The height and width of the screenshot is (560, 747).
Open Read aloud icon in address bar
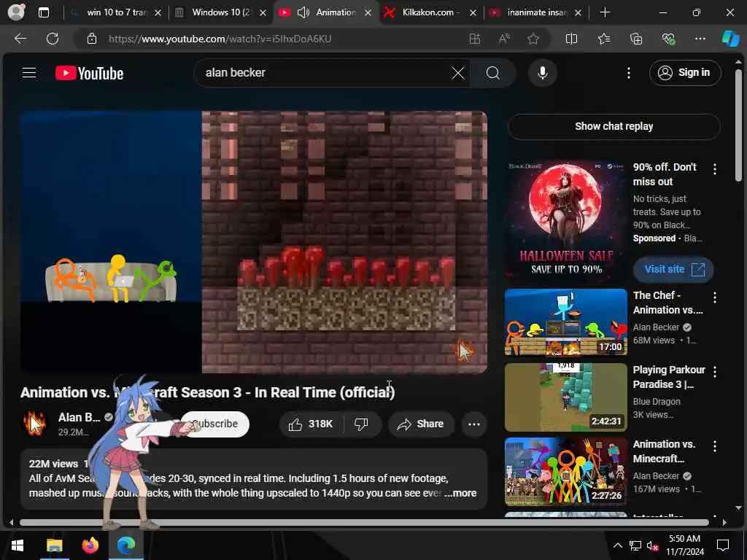[x=504, y=39]
